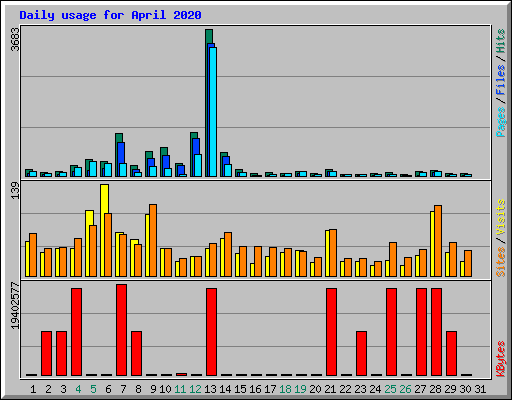Click the green day label 26
Image resolution: width=512 pixels, height=400 pixels.
[x=405, y=389]
